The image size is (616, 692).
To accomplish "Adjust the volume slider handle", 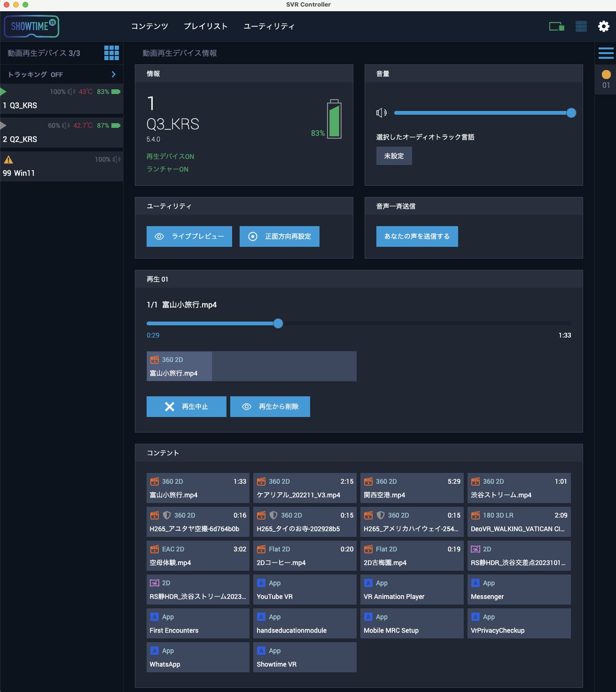I will (571, 113).
